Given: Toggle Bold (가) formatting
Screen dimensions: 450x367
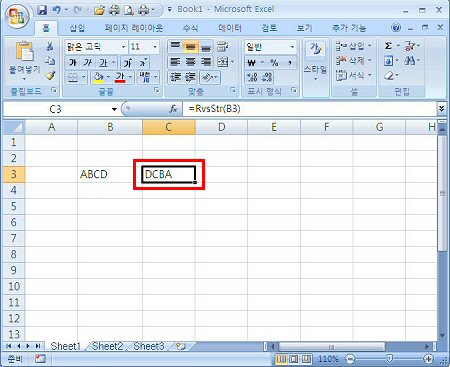Looking at the screenshot, I should tap(73, 62).
